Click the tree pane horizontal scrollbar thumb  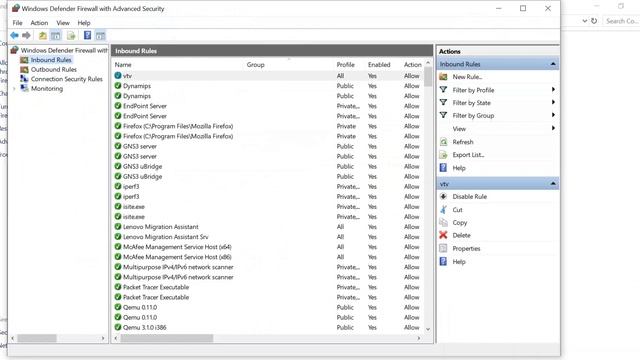tap(37, 338)
